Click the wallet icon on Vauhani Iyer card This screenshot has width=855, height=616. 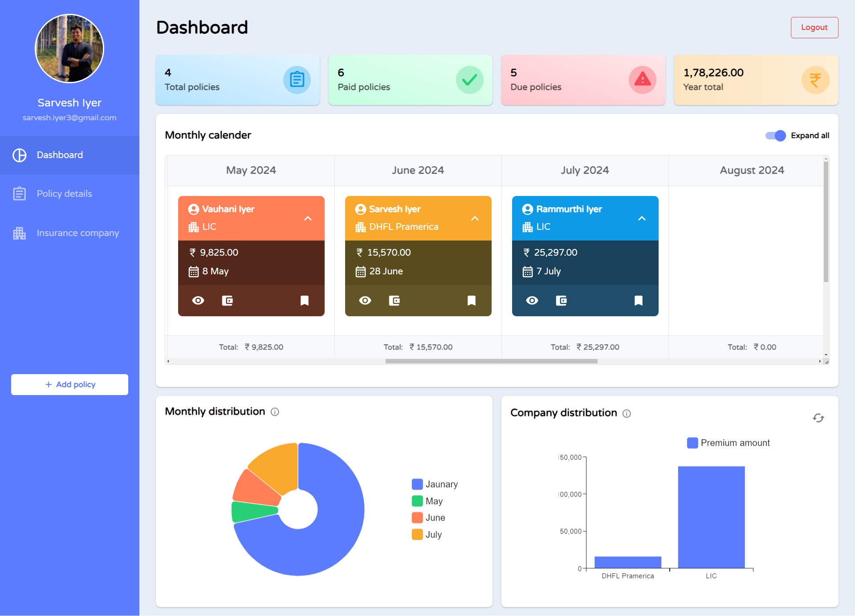point(228,301)
